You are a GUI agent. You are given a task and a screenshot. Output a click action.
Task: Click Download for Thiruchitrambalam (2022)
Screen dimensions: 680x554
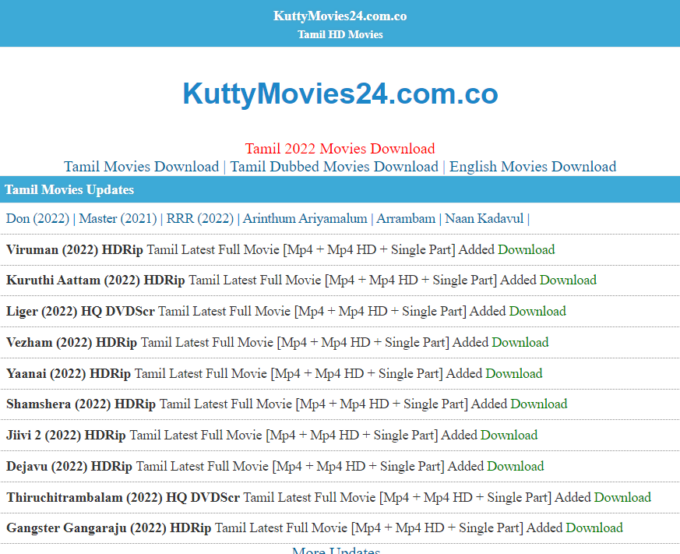[x=622, y=497]
